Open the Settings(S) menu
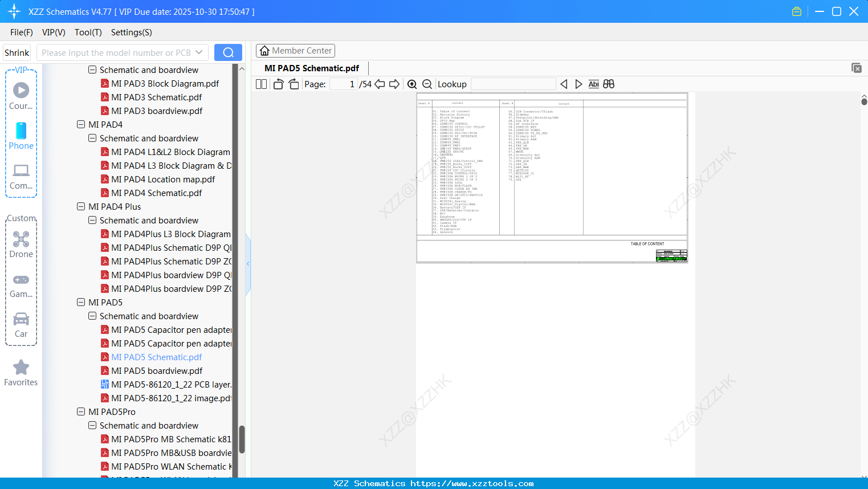 pos(132,32)
